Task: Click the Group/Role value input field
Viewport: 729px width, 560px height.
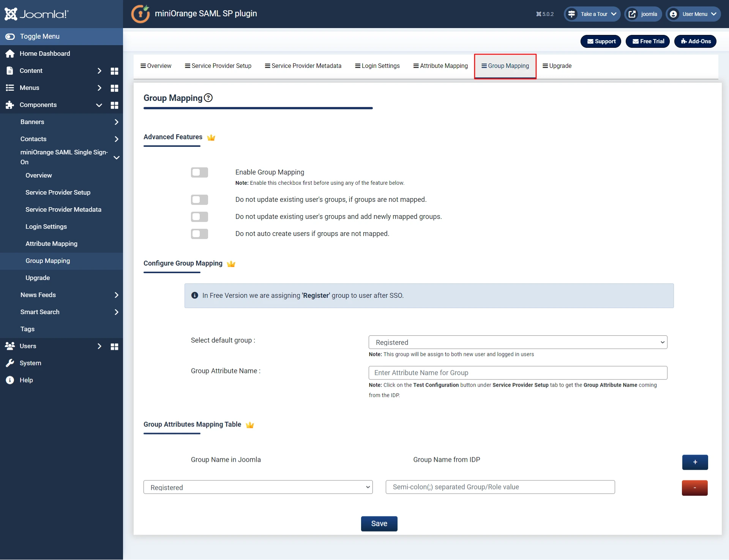Action: [500, 487]
